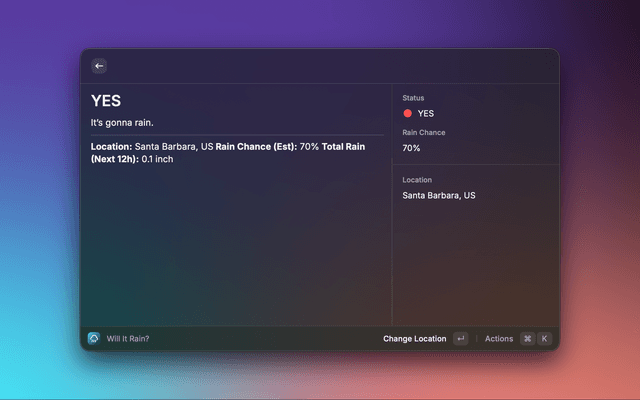Click the Rain Chance (Est) text
The height and width of the screenshot is (400, 640).
(255, 147)
